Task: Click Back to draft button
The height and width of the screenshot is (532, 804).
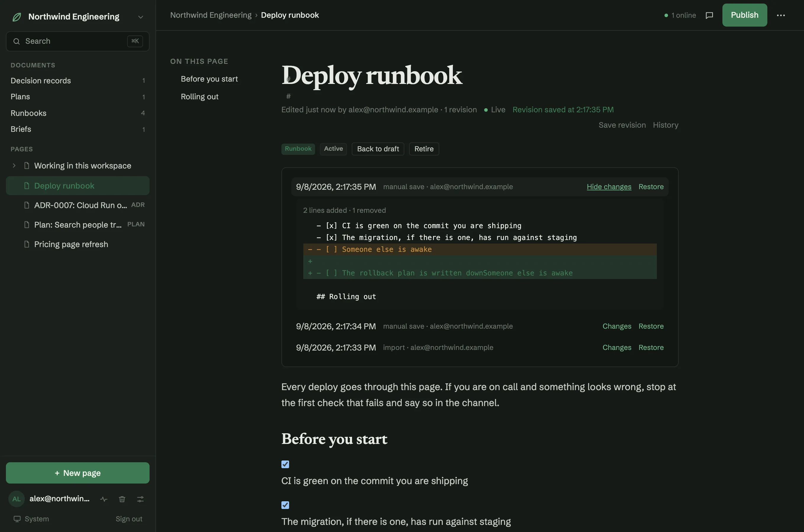Action: 378,149
